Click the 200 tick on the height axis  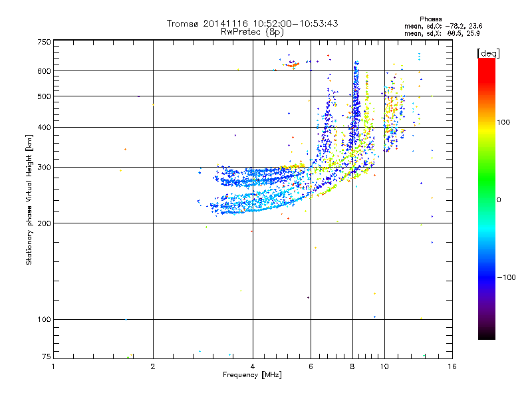tap(44, 223)
